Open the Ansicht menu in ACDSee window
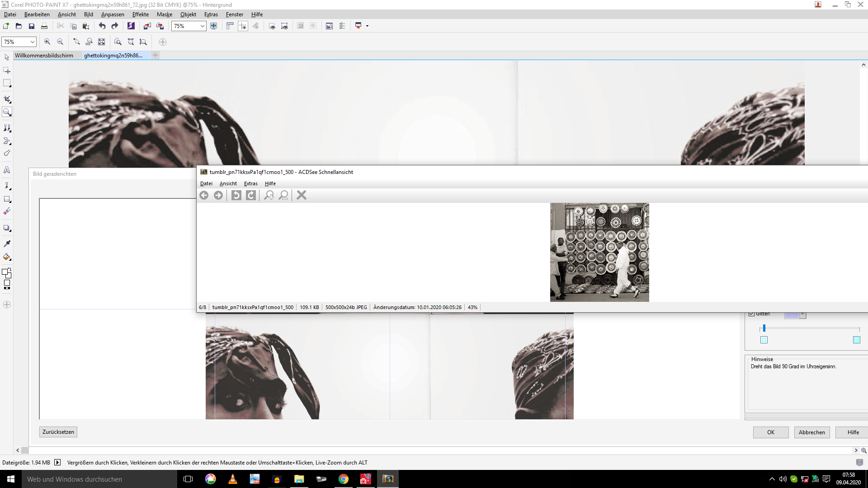868x488 pixels. tap(228, 183)
